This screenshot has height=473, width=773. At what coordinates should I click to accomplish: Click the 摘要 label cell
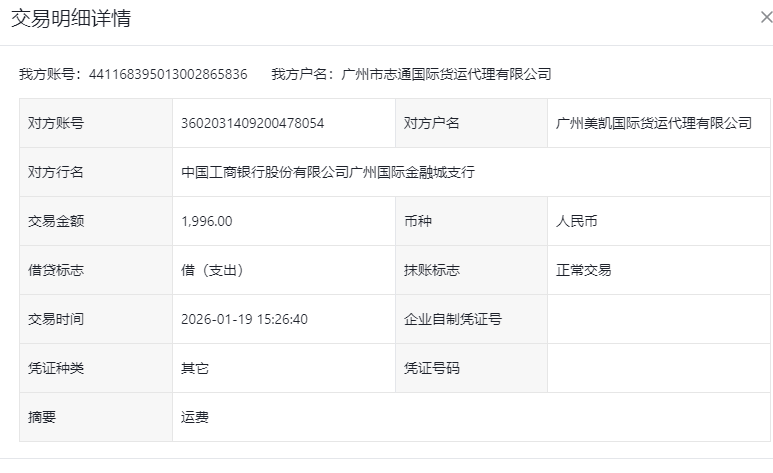point(43,417)
